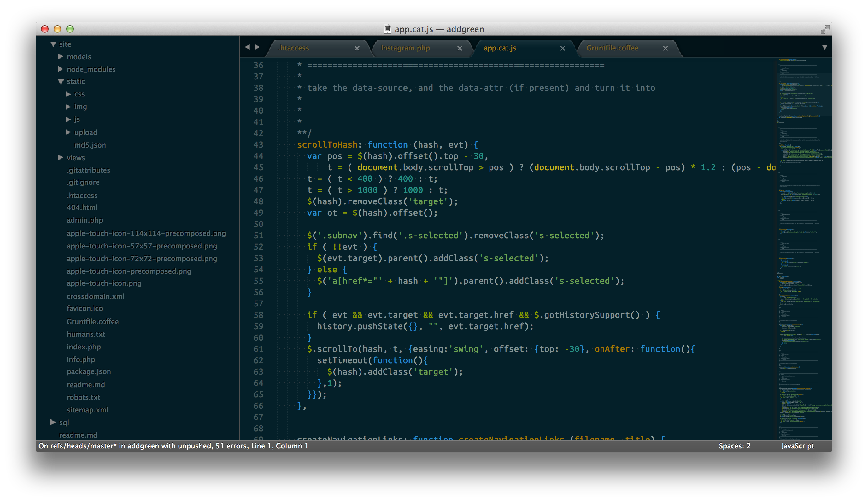Switch to the Gruntfile.coffee tab
Viewport: 868px width, 502px height.
click(x=612, y=48)
